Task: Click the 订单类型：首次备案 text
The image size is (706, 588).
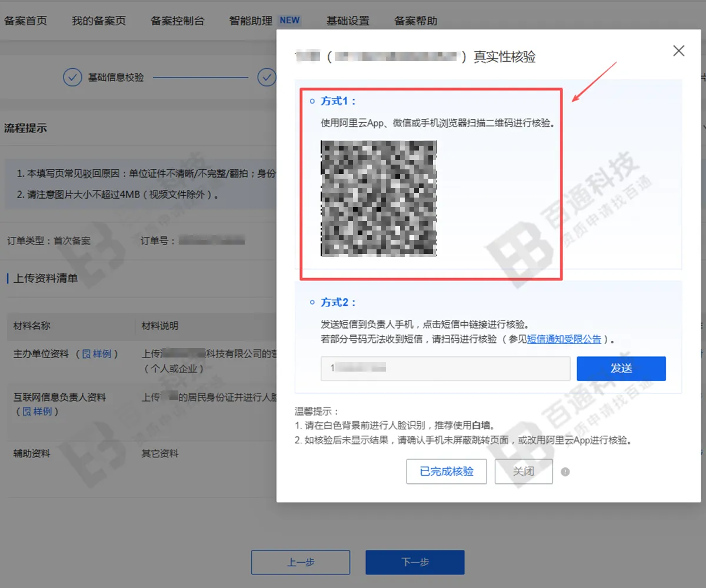Action: pos(49,240)
